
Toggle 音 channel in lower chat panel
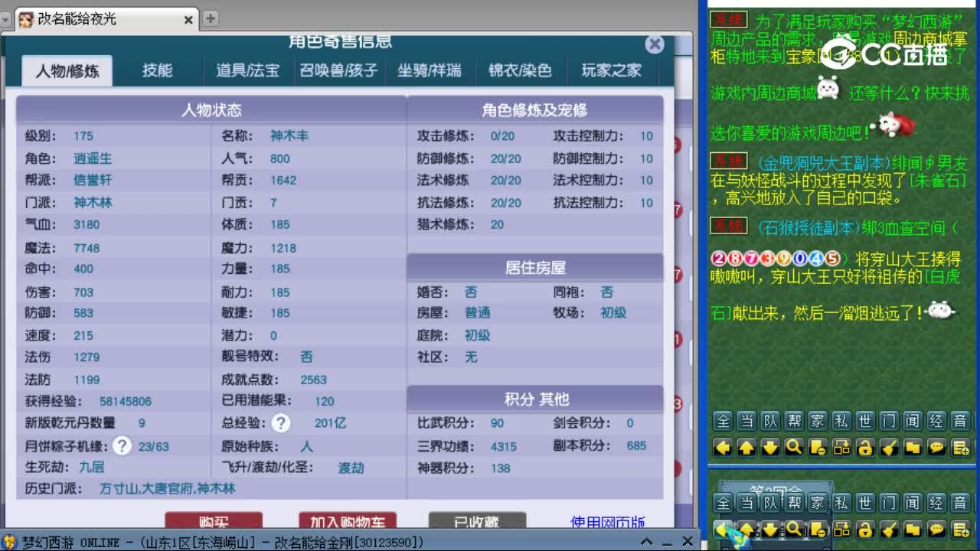(960, 503)
